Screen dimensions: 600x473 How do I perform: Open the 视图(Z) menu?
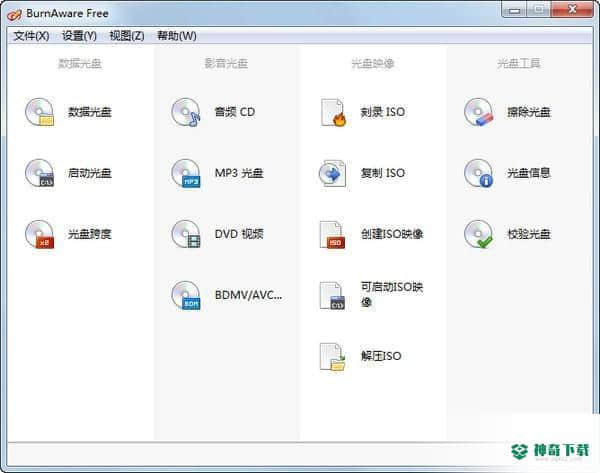click(127, 36)
